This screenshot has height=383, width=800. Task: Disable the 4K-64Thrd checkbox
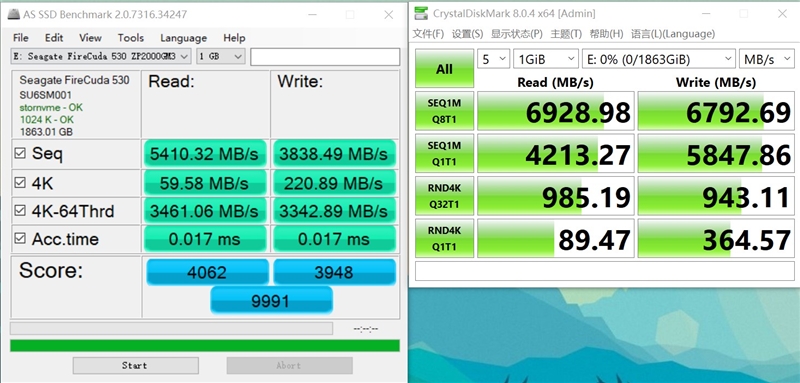tap(20, 210)
